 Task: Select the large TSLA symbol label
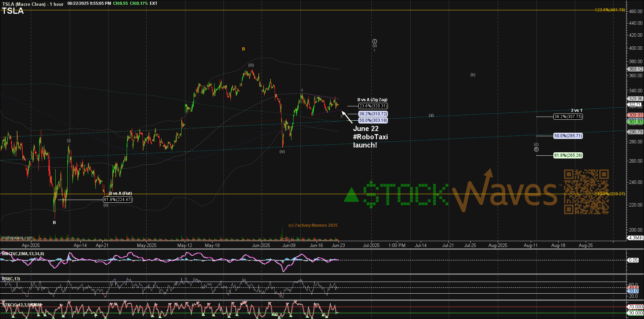(x=13, y=11)
